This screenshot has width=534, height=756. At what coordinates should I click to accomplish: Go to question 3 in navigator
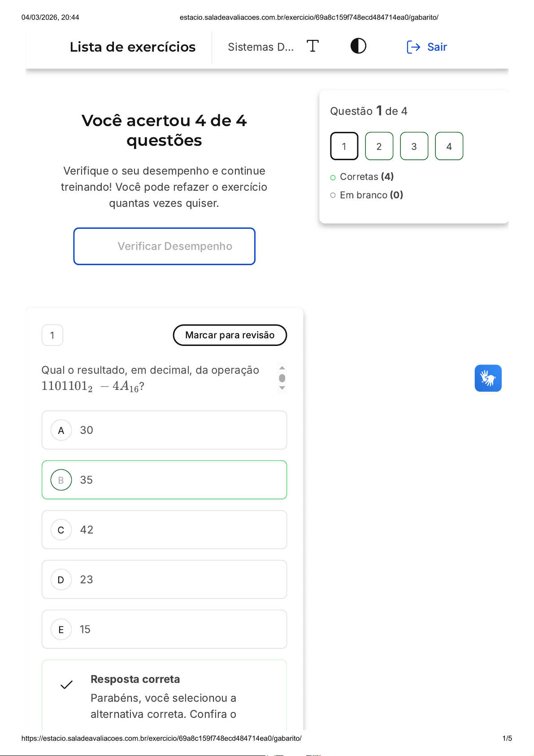414,146
